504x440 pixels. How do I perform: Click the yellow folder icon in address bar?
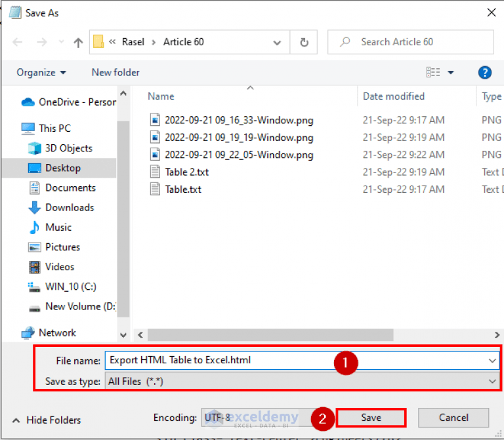pos(98,42)
